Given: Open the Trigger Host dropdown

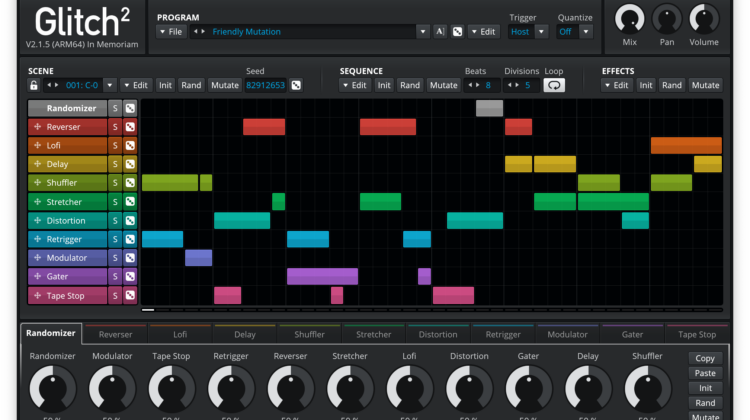Looking at the screenshot, I should pos(541,32).
